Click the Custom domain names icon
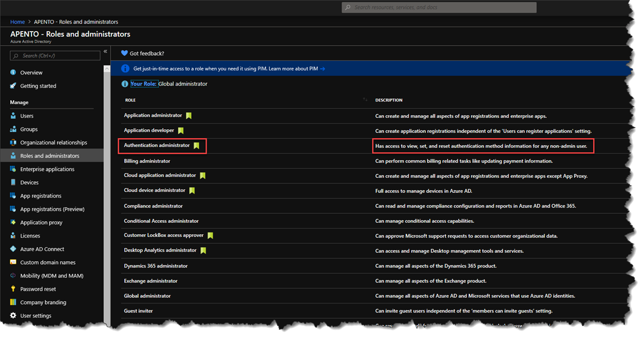The width and height of the screenshot is (644, 338). pos(13,262)
